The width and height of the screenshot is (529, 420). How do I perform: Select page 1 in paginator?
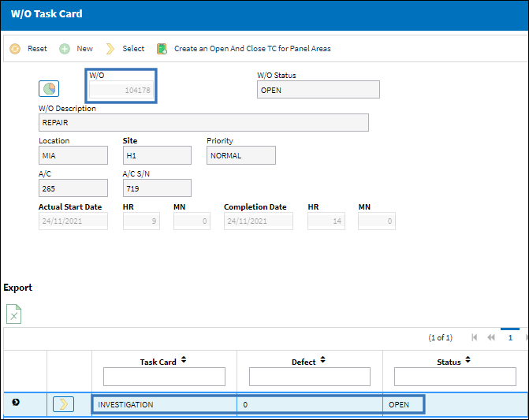click(x=510, y=337)
